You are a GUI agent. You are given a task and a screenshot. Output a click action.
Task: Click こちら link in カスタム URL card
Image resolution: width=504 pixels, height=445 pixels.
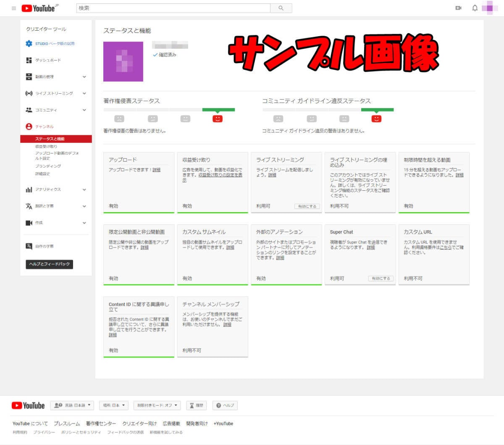coord(446,248)
